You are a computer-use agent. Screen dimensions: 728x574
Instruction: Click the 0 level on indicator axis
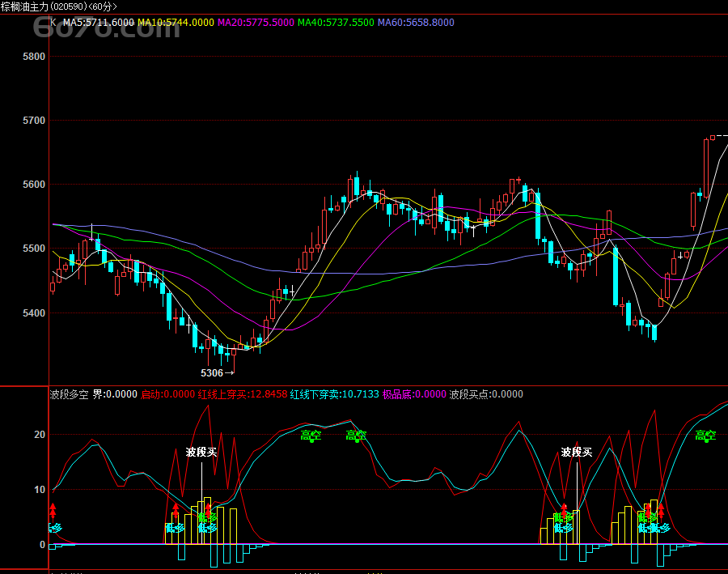click(x=42, y=544)
